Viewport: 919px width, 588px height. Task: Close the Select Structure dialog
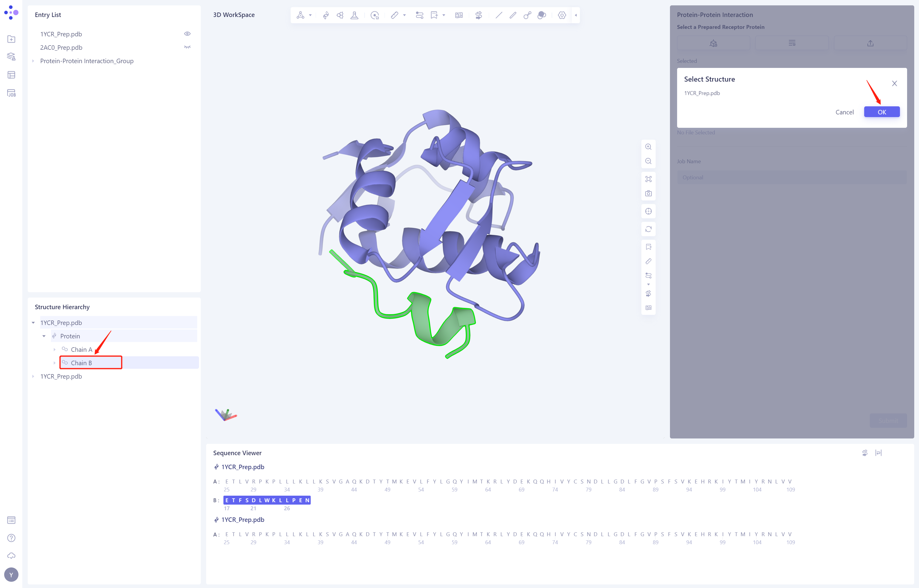tap(894, 83)
